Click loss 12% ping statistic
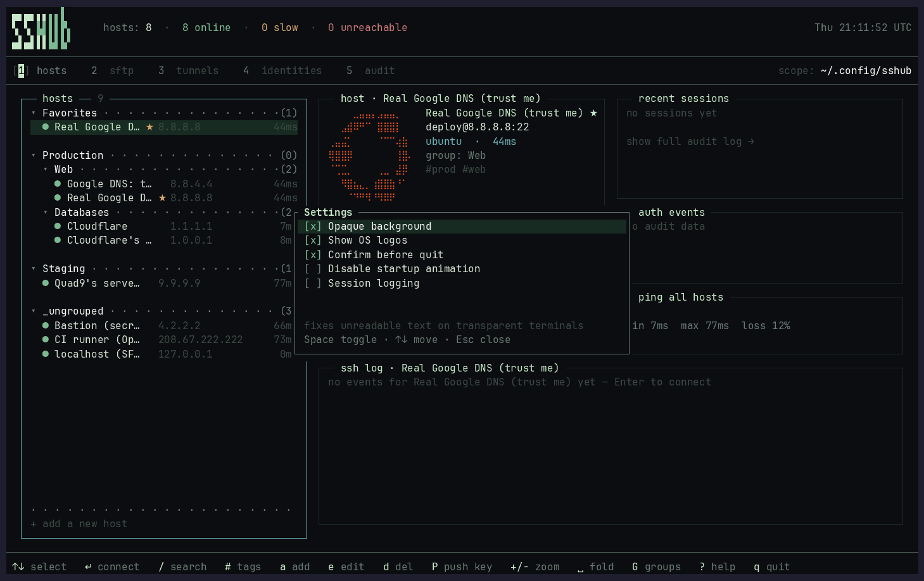This screenshot has height=581, width=924. pos(766,325)
